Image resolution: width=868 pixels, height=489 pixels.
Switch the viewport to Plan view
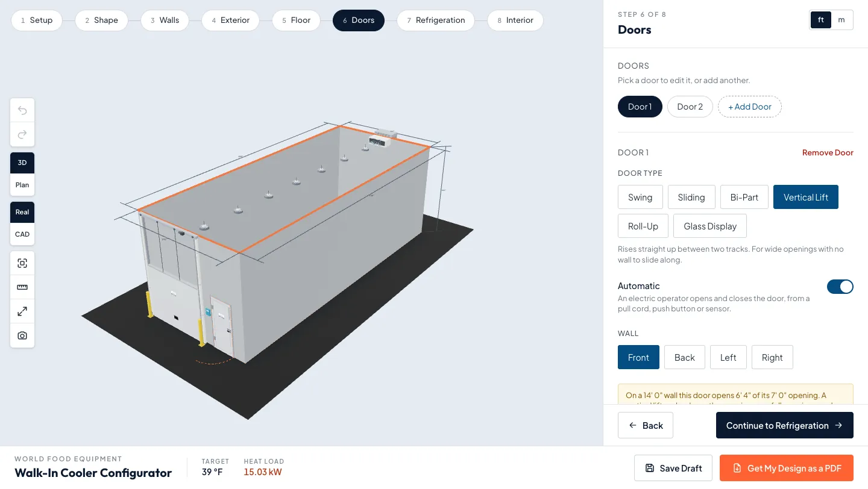[22, 185]
